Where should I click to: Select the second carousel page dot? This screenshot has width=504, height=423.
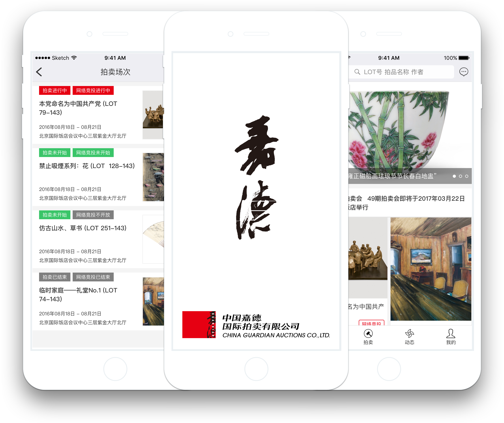pos(460,176)
